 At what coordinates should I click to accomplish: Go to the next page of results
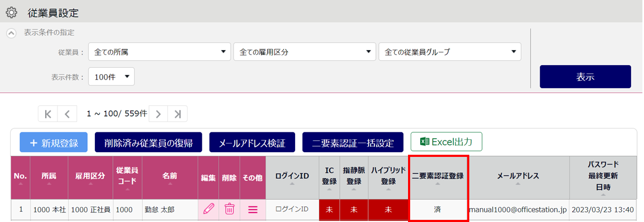[x=158, y=114]
